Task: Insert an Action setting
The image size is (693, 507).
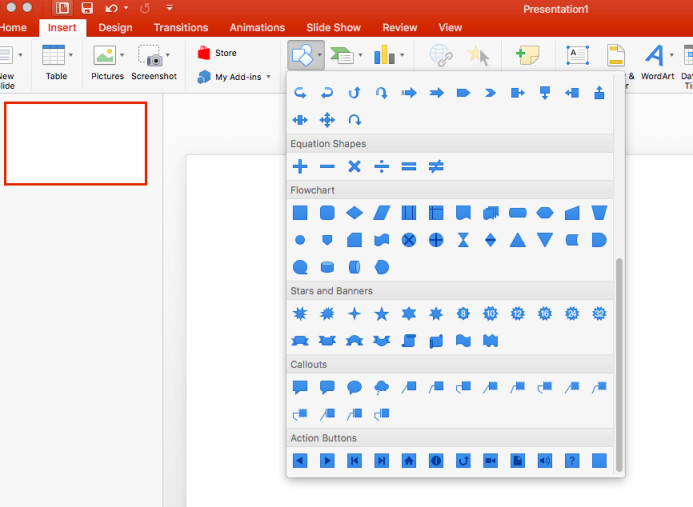Action: 478,55
